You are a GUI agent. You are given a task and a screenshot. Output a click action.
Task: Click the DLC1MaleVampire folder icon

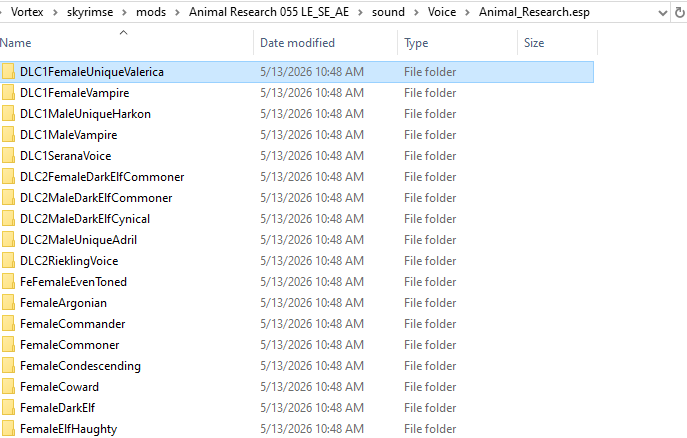click(8, 135)
